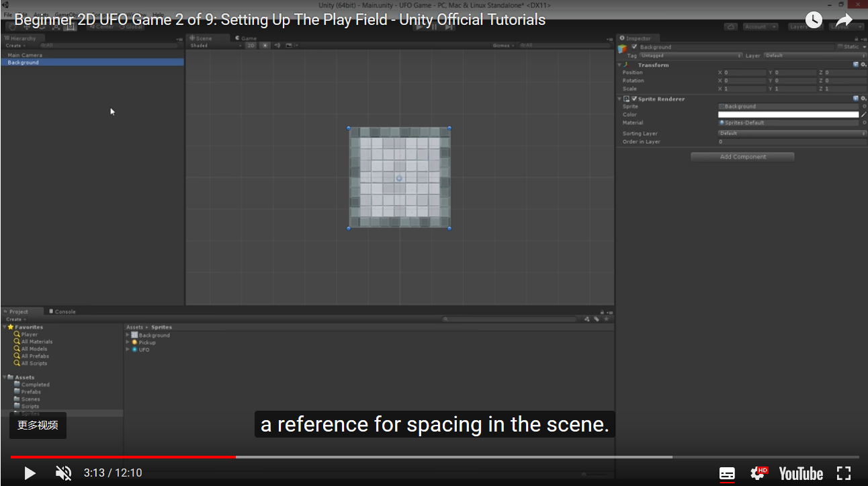Open Transform component gear menu
Viewport: 868px width, 486px height.
click(x=864, y=65)
